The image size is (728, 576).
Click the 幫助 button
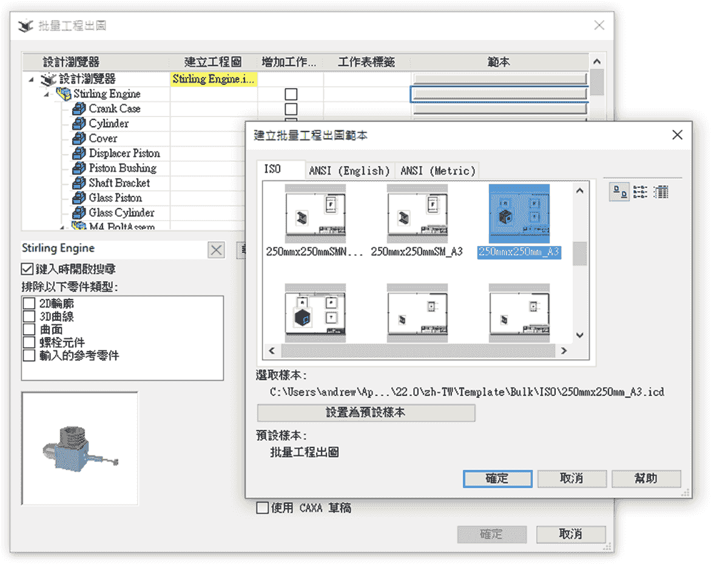click(x=645, y=479)
